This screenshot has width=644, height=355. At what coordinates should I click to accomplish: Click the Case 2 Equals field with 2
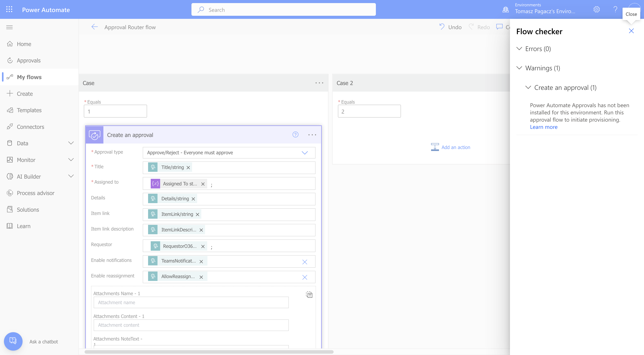click(x=369, y=111)
